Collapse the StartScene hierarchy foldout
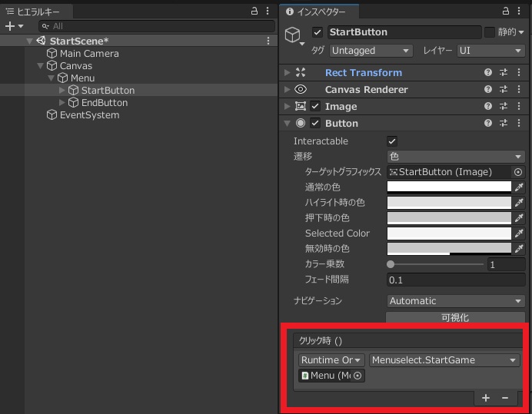 29,41
